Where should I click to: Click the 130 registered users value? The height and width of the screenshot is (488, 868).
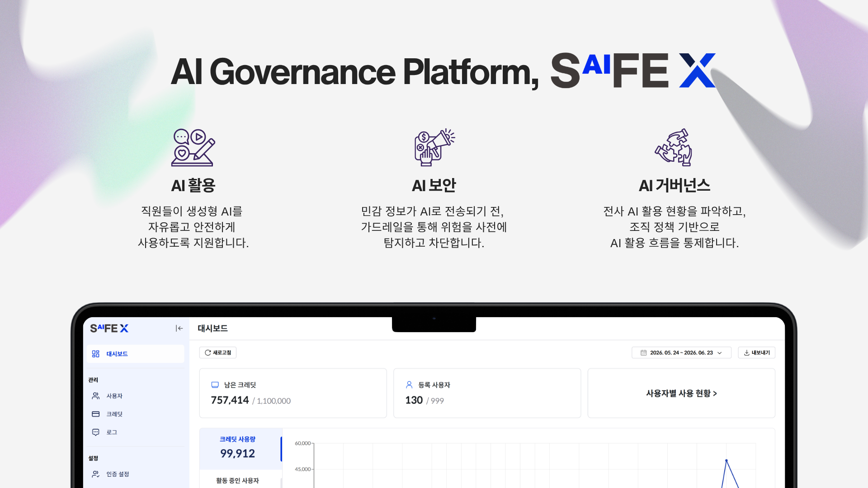(x=414, y=400)
